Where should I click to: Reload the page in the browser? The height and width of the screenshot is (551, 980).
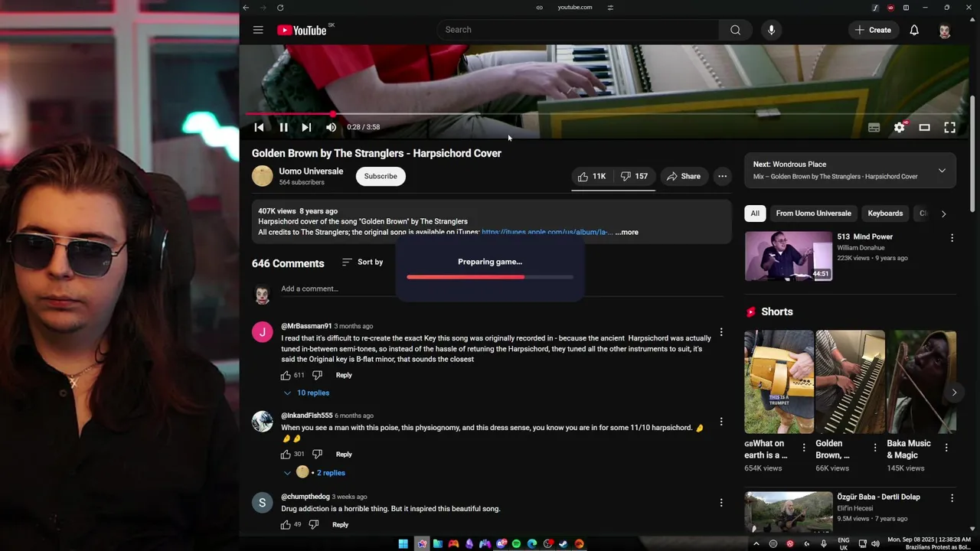[x=280, y=8]
